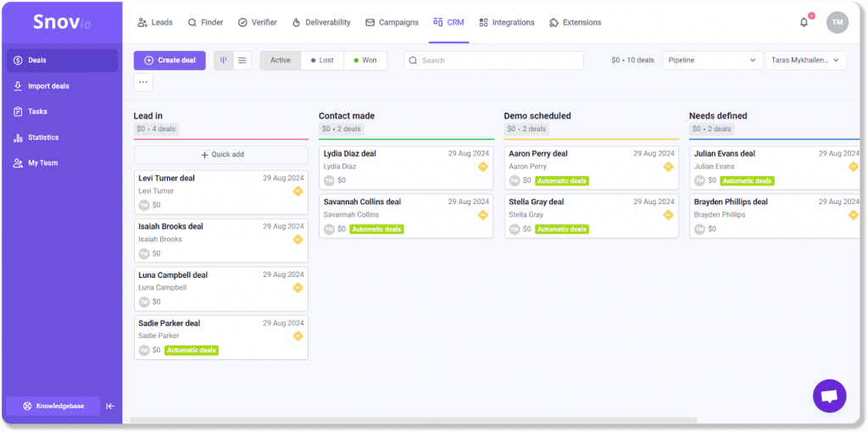Open the Pipeline dropdown
The width and height of the screenshot is (868, 432).
712,60
